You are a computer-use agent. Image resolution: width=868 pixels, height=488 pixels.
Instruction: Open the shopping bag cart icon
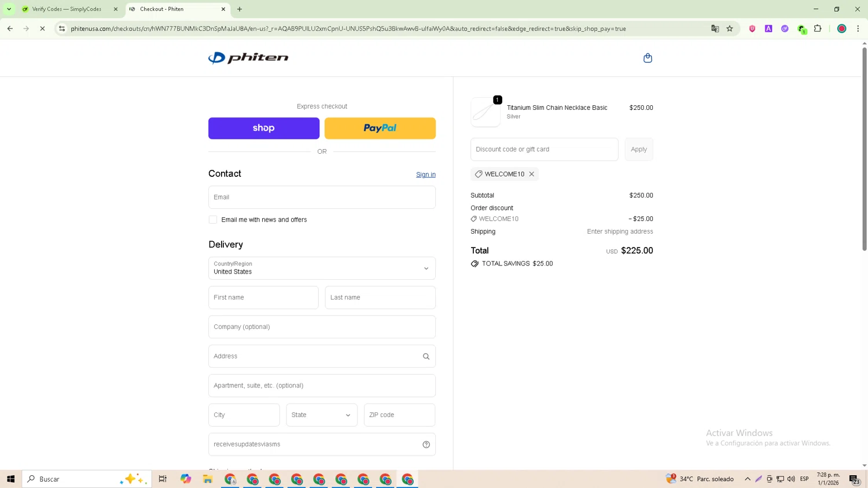point(648,58)
